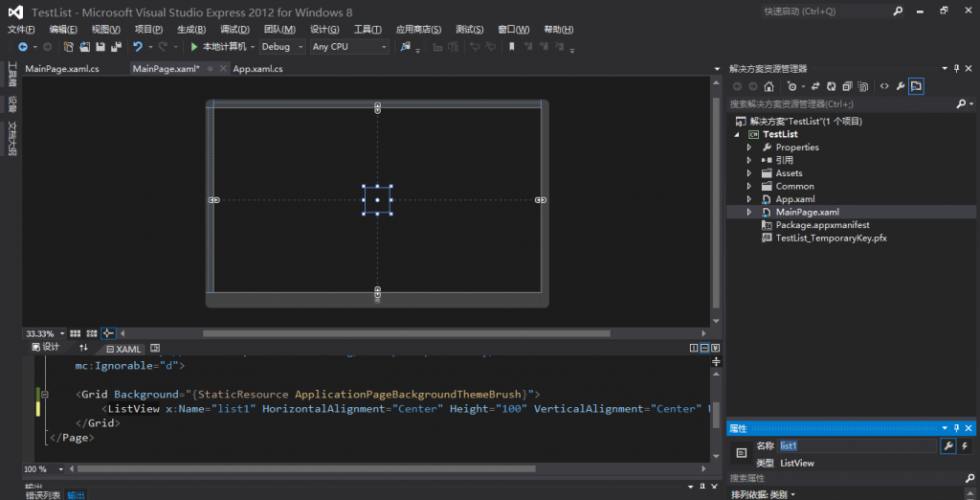Click the Undo toolbar icon
The height and width of the screenshot is (500, 980).
[x=138, y=47]
